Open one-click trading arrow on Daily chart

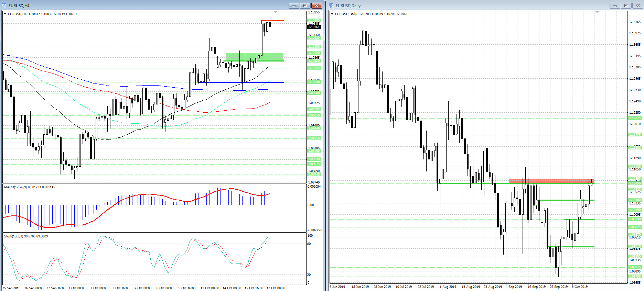click(332, 14)
